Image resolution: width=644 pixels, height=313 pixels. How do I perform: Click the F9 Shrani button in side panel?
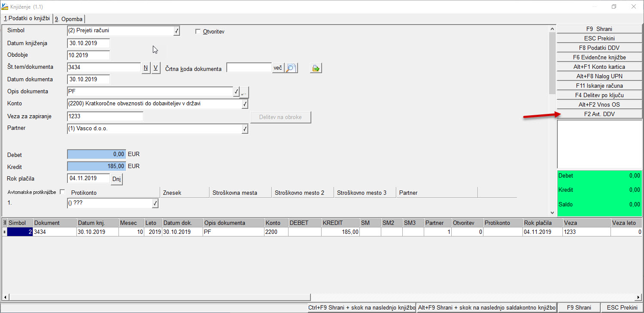point(599,29)
